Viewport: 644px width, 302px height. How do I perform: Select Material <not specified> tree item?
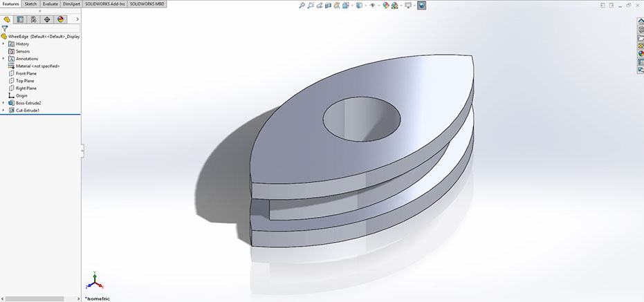pos(37,66)
